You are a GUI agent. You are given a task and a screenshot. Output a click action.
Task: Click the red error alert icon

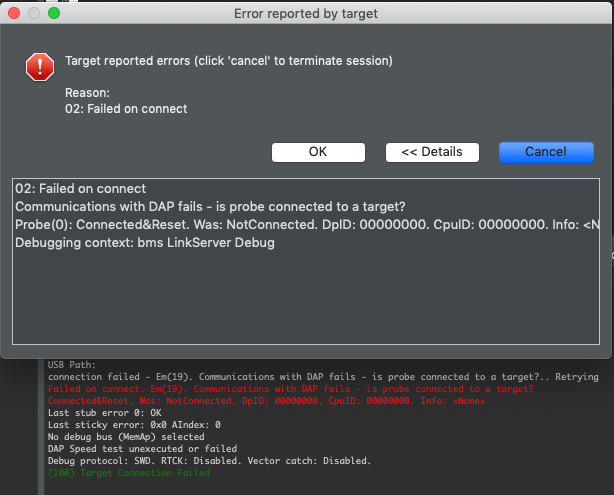(41, 67)
